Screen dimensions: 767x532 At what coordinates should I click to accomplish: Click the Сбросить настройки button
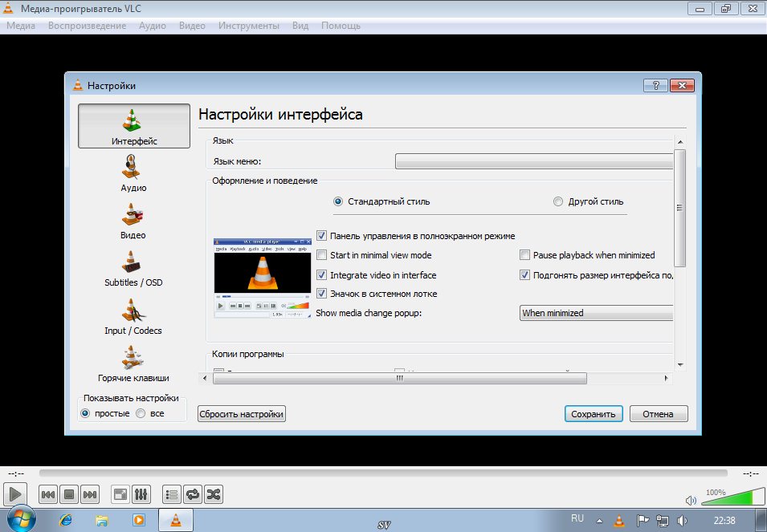242,414
